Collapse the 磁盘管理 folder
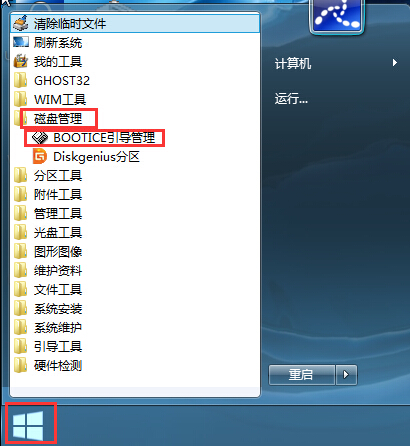Screen dimensions: 410x446 pos(59,118)
